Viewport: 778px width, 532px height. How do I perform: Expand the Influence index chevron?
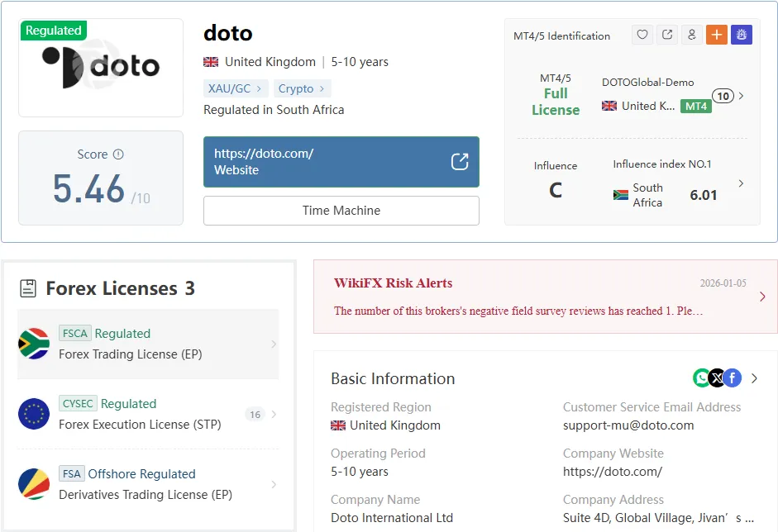click(741, 183)
